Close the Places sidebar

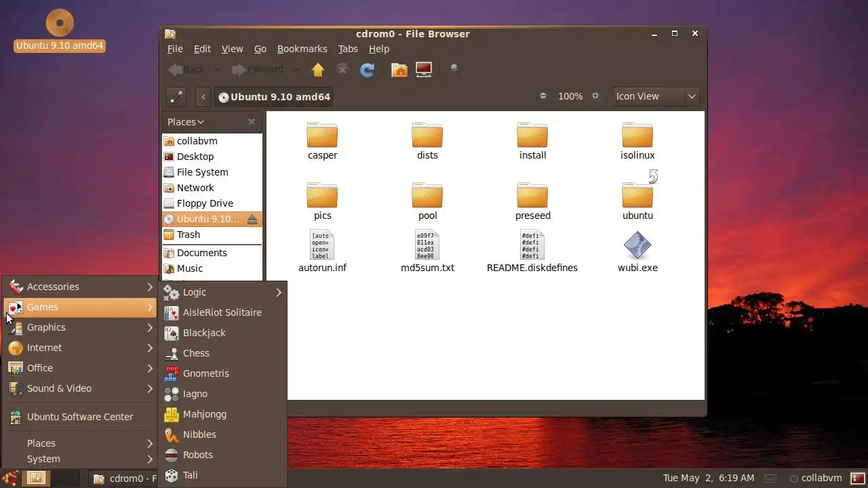click(x=252, y=122)
